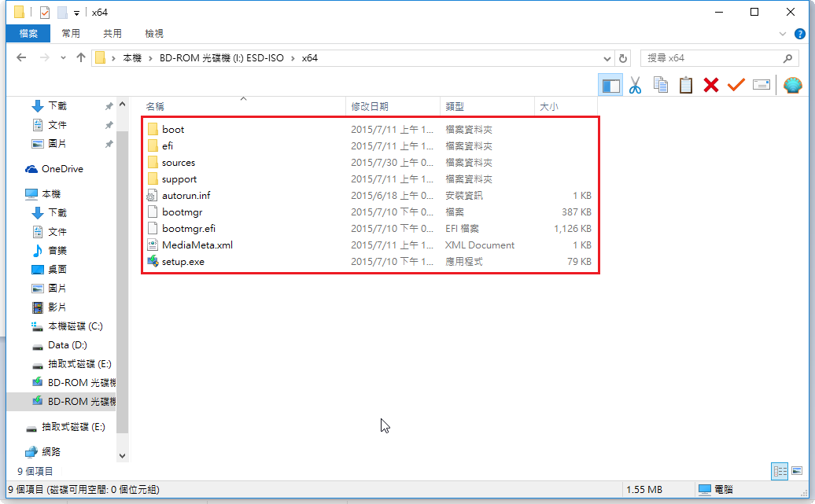Select the setup.exe file
This screenshot has width=815, height=504.
[183, 261]
